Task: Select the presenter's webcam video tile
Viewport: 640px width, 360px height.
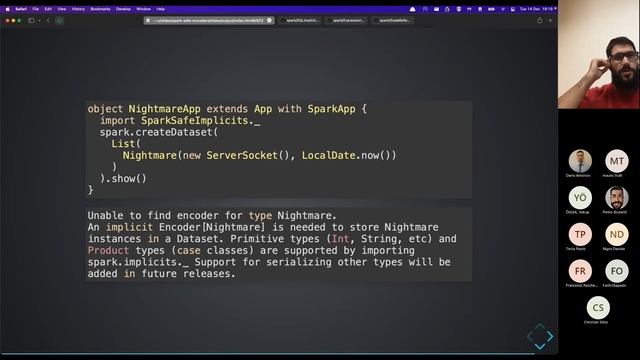Action: [x=599, y=54]
